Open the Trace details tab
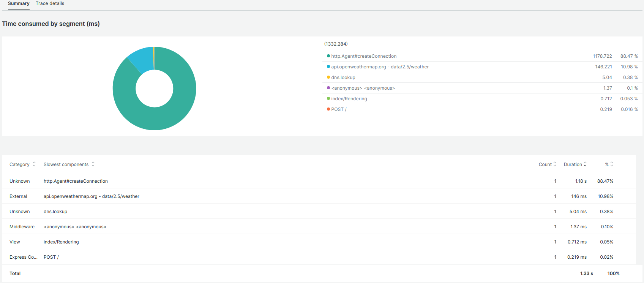 (50, 3)
